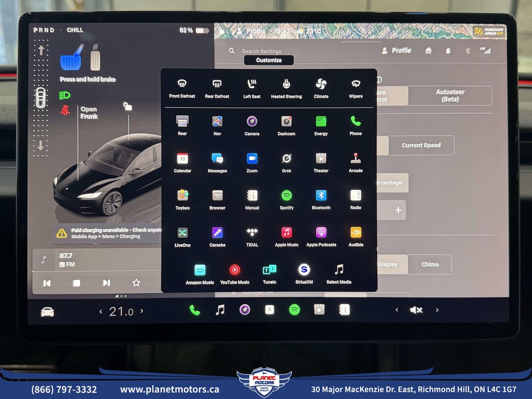Click the Search Settings field

pos(261,51)
